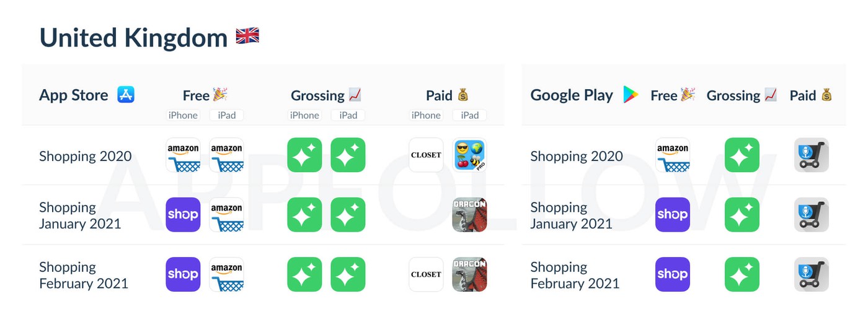The width and height of the screenshot is (868, 322).
Task: Click Google Play Shop icon for February 2021
Action: point(673,274)
